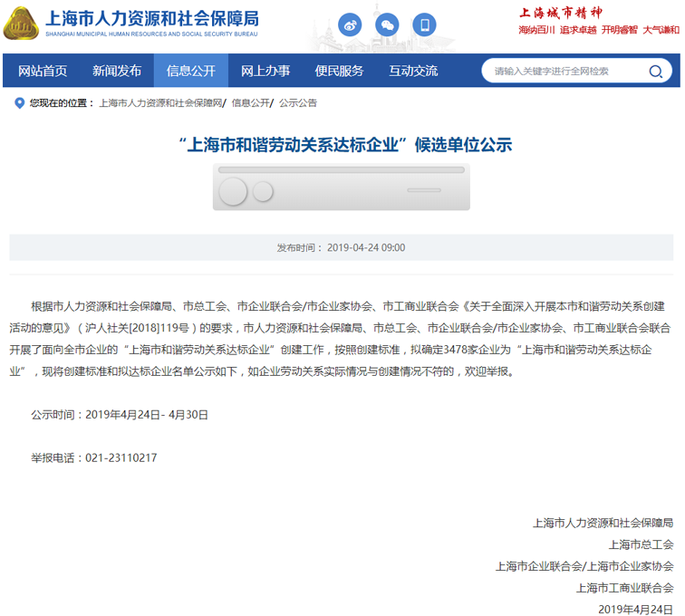Open 网上办事 in the navigation bar
Image resolution: width=685 pixels, height=616 pixels.
(265, 71)
